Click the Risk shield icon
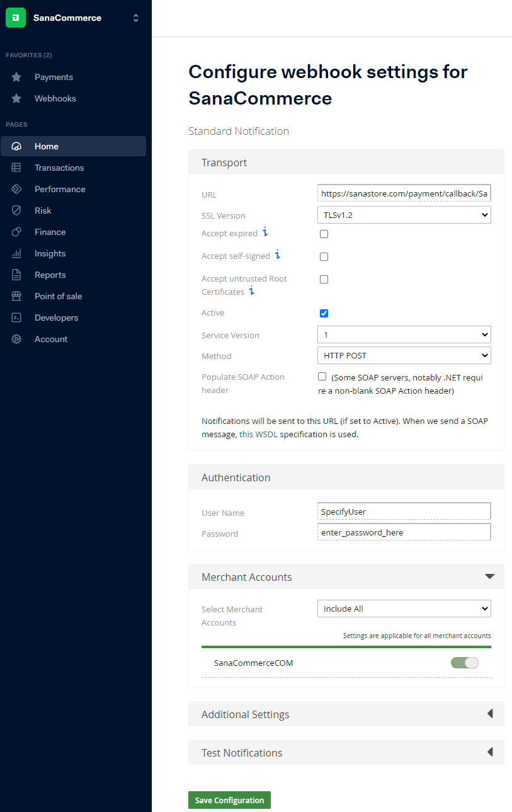Viewport: 512px width, 812px height. point(16,210)
